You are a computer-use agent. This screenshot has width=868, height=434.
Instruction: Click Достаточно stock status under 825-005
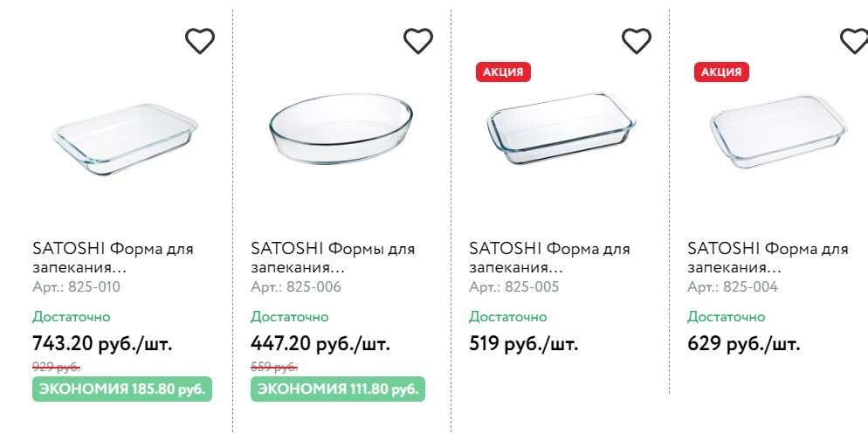[x=507, y=316]
